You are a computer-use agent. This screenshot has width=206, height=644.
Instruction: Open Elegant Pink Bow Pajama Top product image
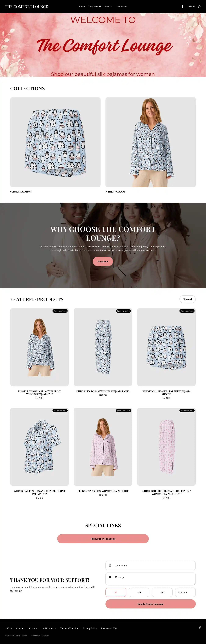[x=103, y=447]
